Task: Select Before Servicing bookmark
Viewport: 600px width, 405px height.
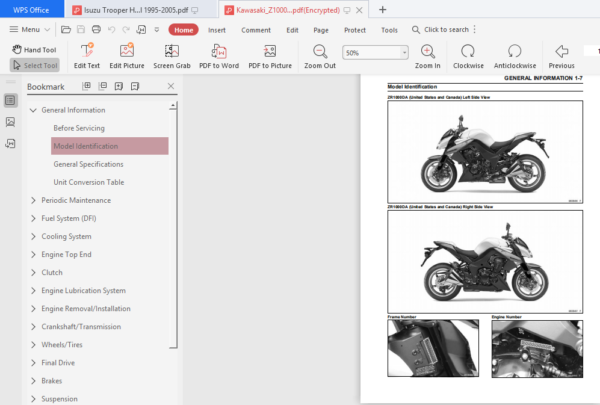Action: (x=79, y=128)
